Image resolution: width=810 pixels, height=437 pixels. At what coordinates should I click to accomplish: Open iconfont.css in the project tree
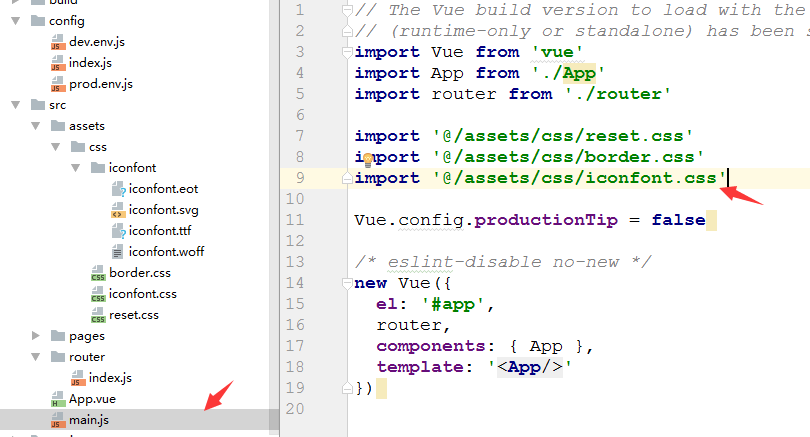[142, 294]
